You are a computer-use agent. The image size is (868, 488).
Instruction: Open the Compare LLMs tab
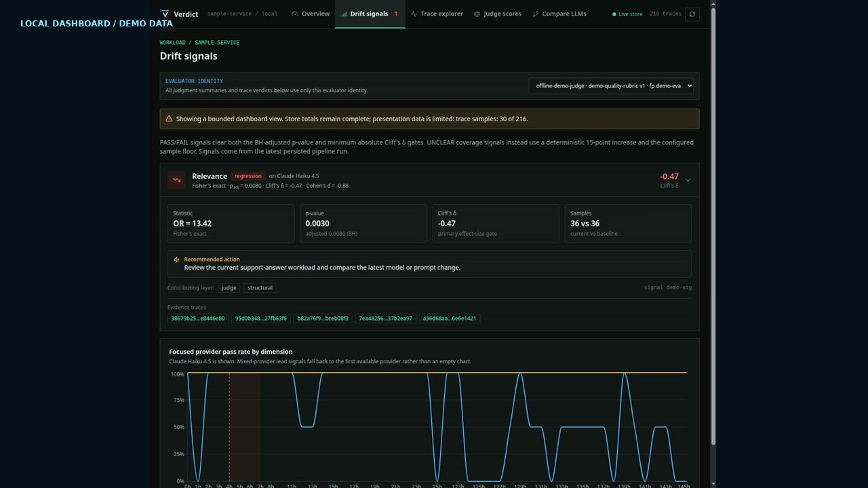(559, 14)
